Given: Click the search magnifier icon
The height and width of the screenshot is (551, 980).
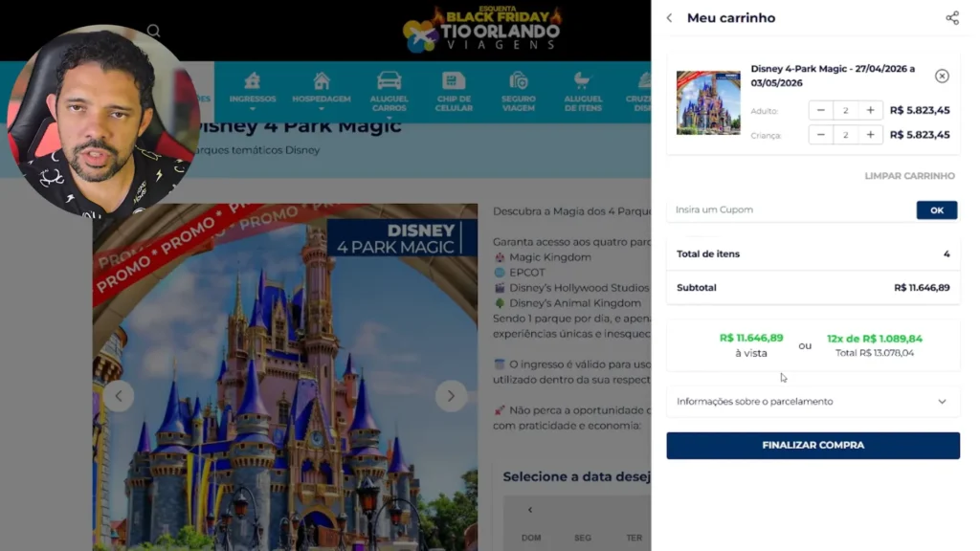Looking at the screenshot, I should coord(154,31).
